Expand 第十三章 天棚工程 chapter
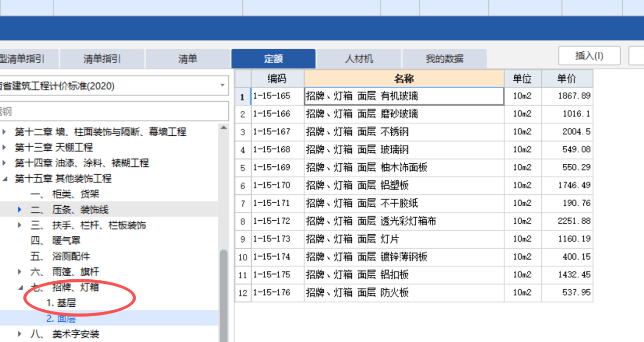This screenshot has height=342, width=644. click(x=5, y=147)
